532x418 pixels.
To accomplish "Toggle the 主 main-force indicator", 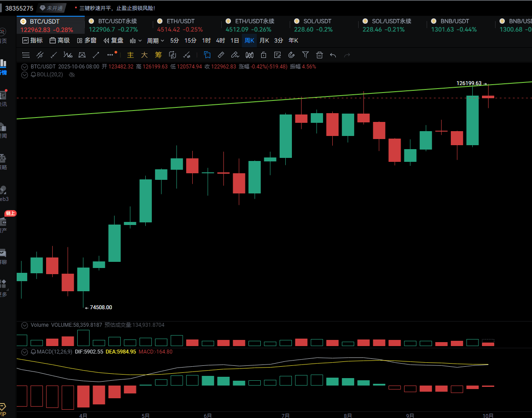I will [130, 55].
